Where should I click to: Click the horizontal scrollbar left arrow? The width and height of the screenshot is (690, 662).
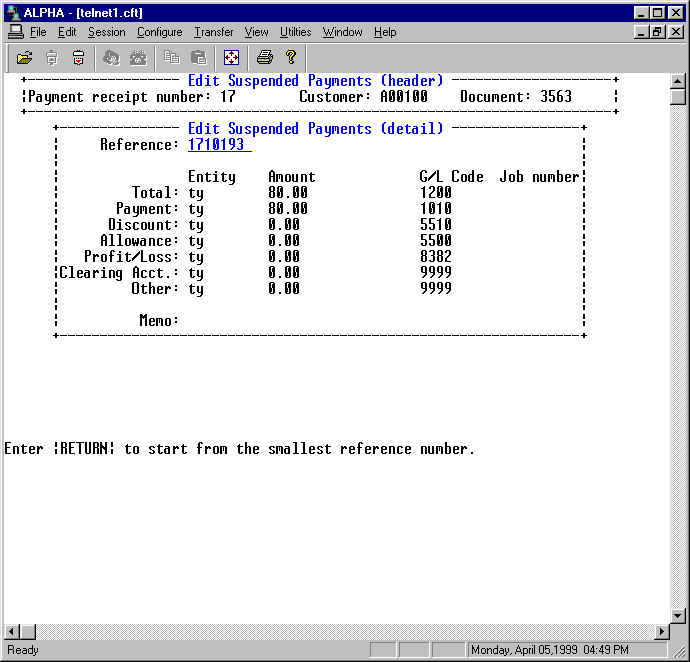11,632
